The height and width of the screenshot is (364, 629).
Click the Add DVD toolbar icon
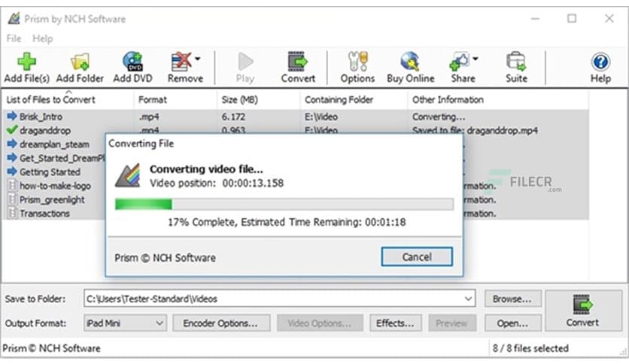(x=132, y=68)
